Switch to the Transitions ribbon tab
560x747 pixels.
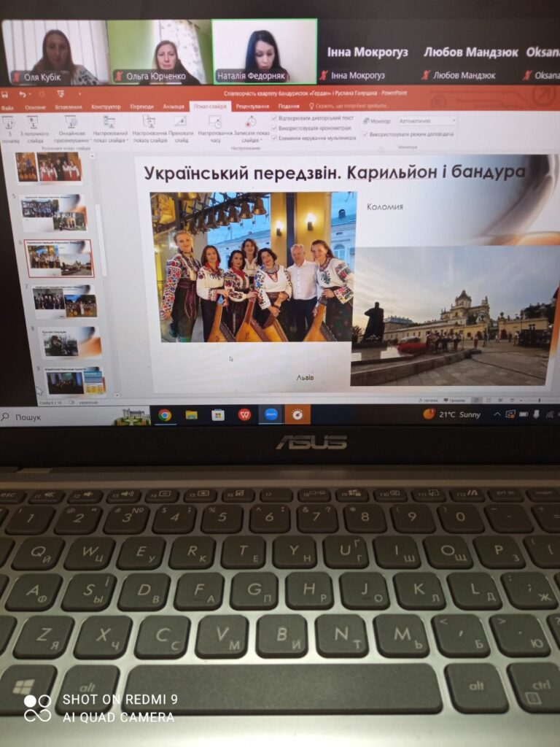click(x=141, y=107)
